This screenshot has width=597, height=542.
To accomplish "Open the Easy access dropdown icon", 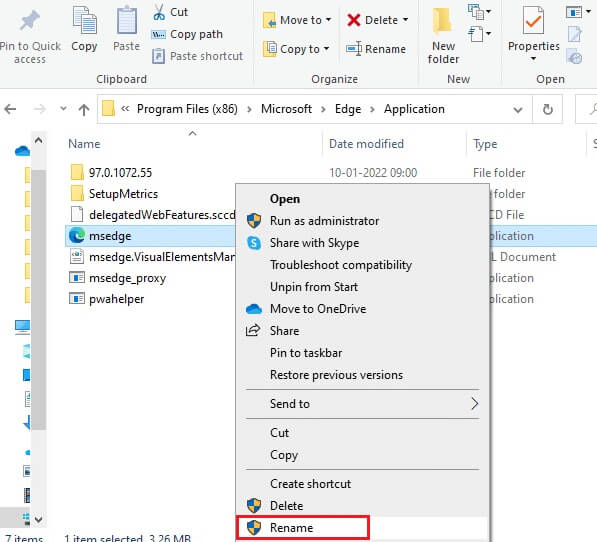I will [x=479, y=34].
